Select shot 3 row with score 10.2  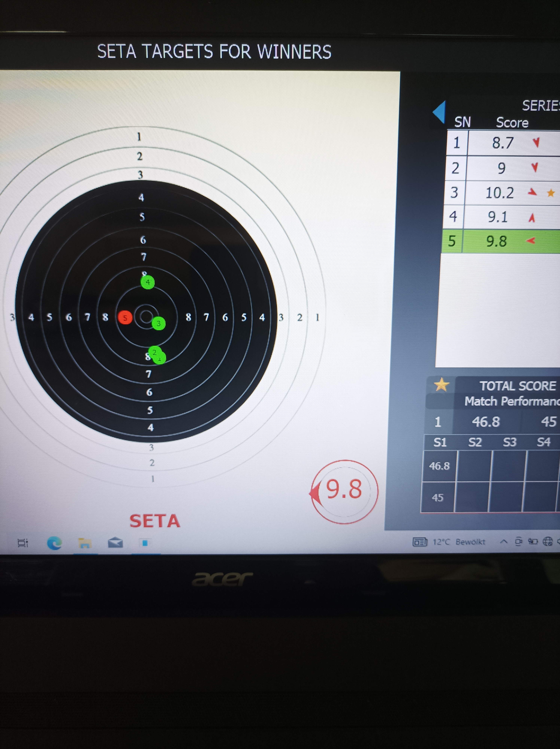coord(499,193)
